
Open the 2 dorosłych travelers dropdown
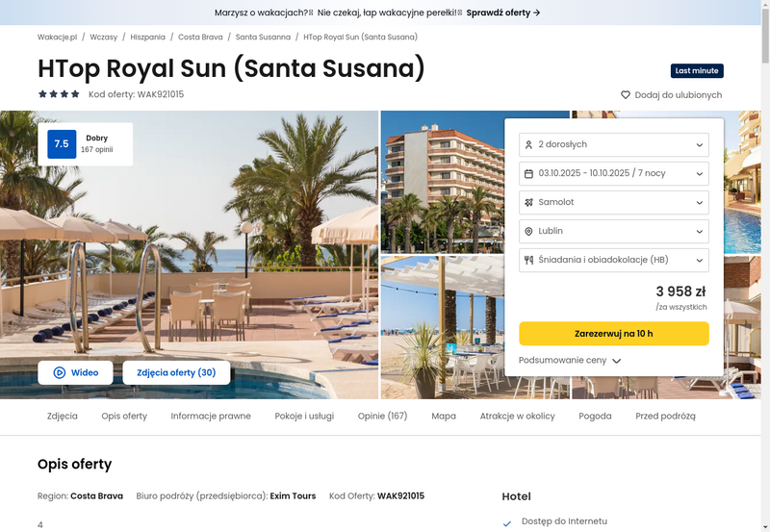pos(614,144)
